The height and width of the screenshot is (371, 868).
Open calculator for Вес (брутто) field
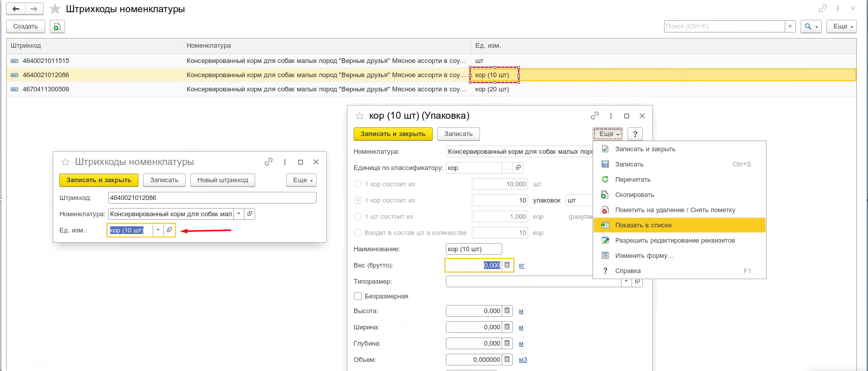[x=507, y=265]
